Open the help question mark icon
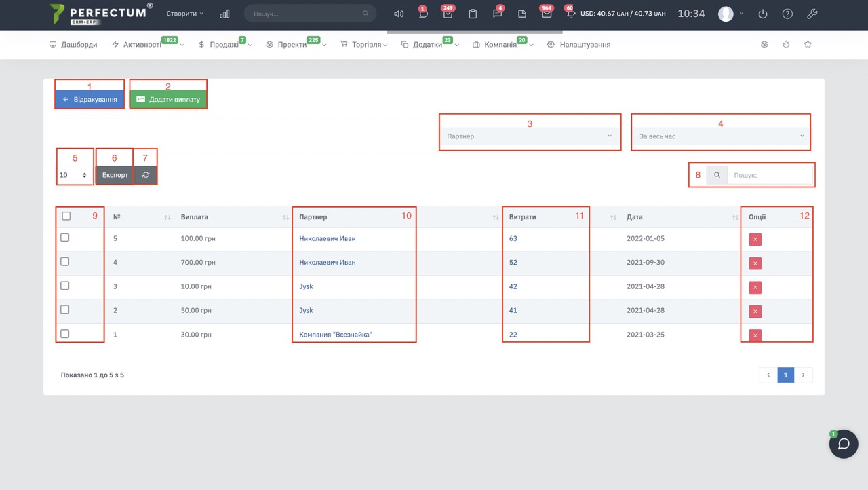This screenshot has height=490, width=868. click(x=787, y=14)
